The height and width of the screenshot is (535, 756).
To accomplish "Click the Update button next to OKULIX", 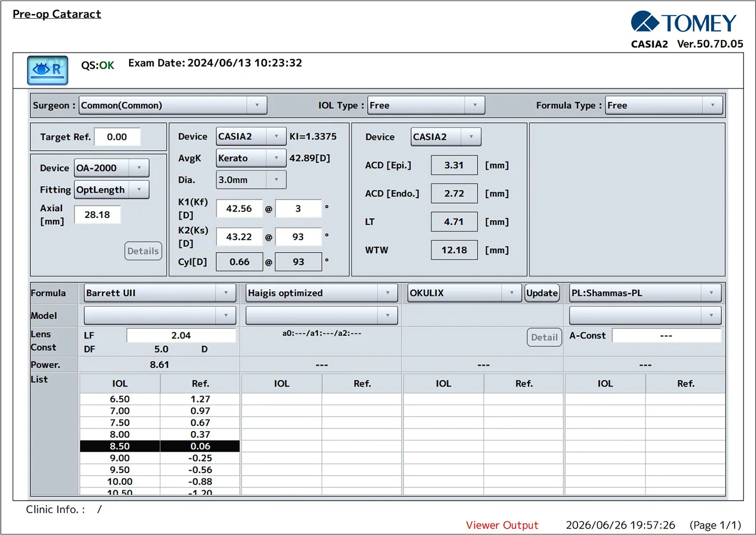I will coord(542,293).
